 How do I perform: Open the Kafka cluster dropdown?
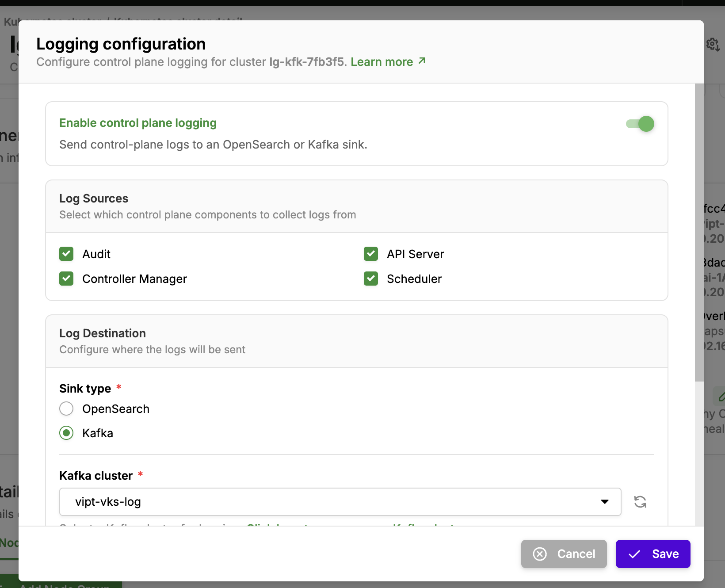(340, 502)
